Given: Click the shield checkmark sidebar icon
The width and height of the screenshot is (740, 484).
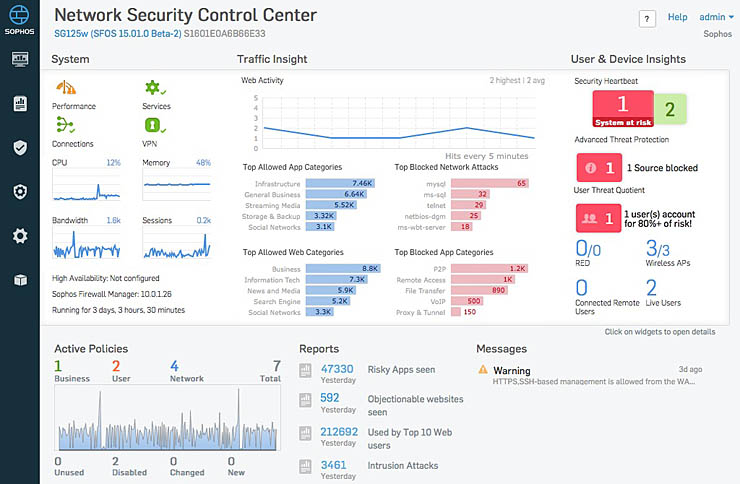Looking at the screenshot, I should click(19, 147).
